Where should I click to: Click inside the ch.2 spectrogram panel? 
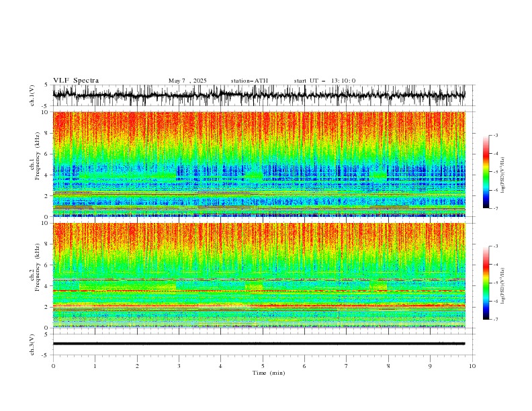click(x=259, y=275)
